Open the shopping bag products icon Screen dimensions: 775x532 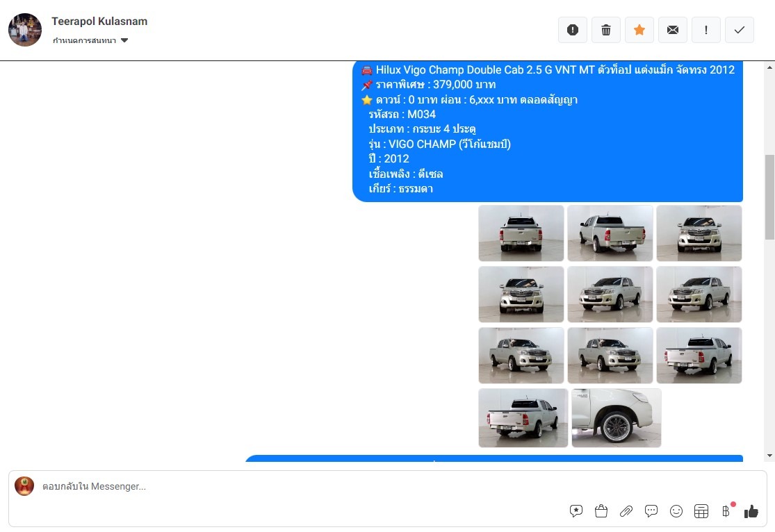coord(601,511)
